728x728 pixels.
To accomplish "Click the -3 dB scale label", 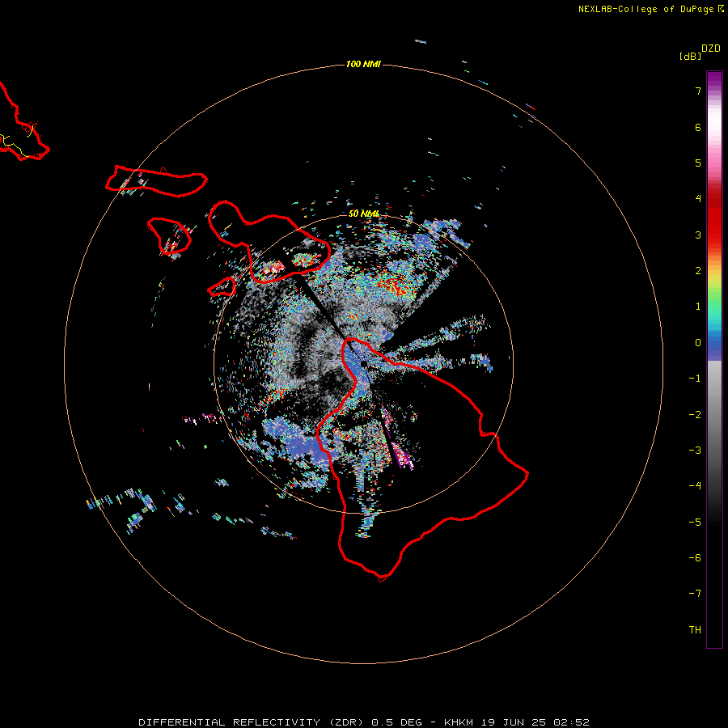I will (x=695, y=451).
